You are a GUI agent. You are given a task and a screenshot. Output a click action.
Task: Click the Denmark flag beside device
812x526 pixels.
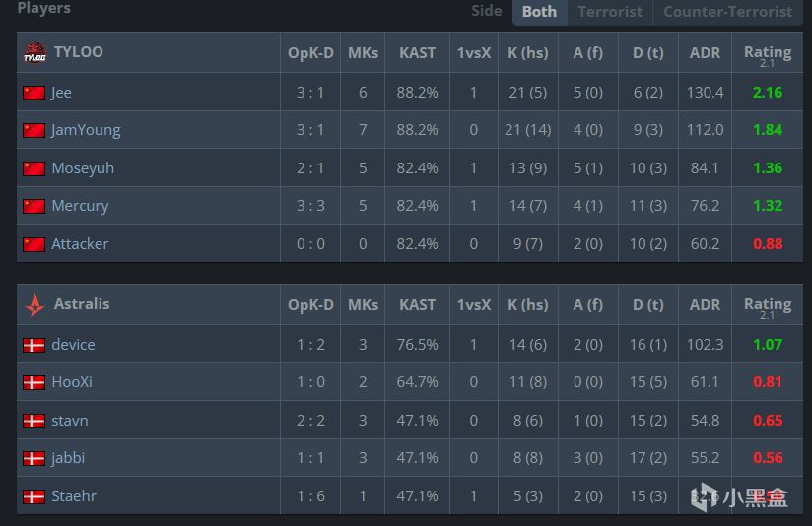[x=34, y=345]
